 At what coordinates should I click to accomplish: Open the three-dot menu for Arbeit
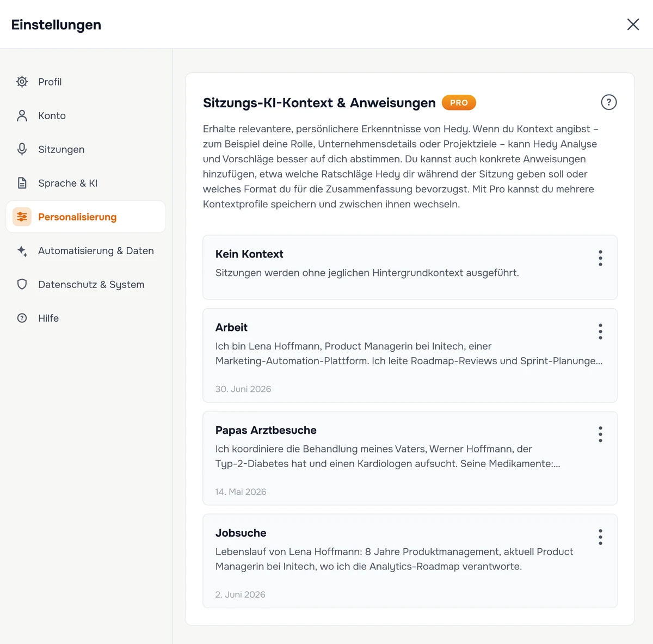point(600,332)
